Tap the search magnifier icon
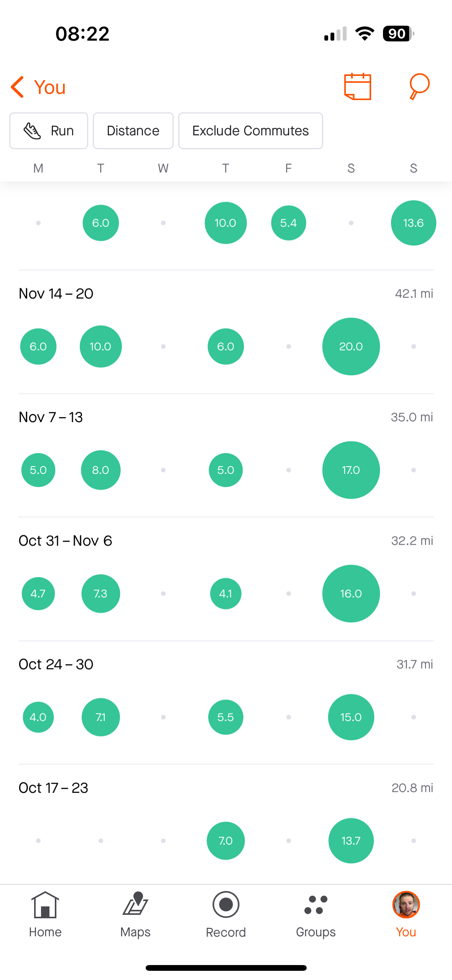 coord(419,86)
